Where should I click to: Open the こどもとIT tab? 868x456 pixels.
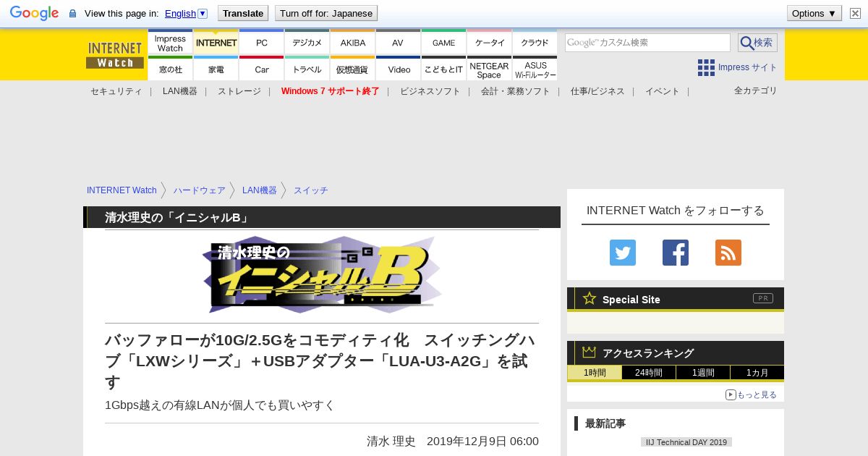click(444, 69)
